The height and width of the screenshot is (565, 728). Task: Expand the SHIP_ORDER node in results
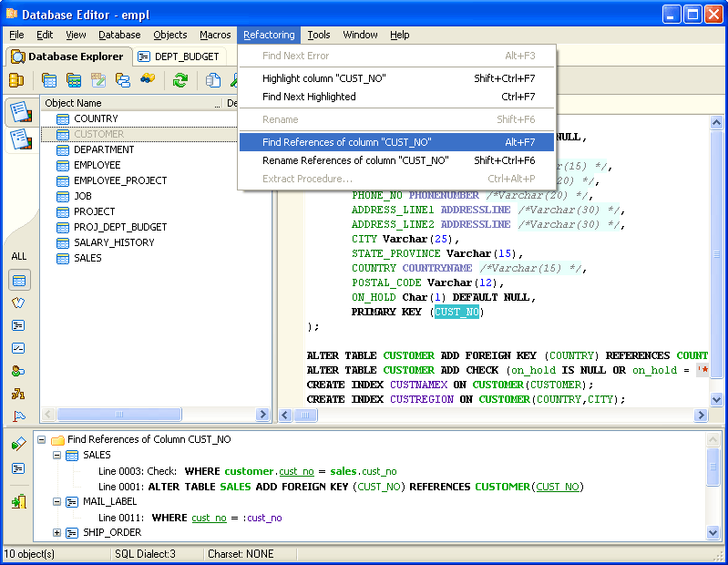coord(57,533)
